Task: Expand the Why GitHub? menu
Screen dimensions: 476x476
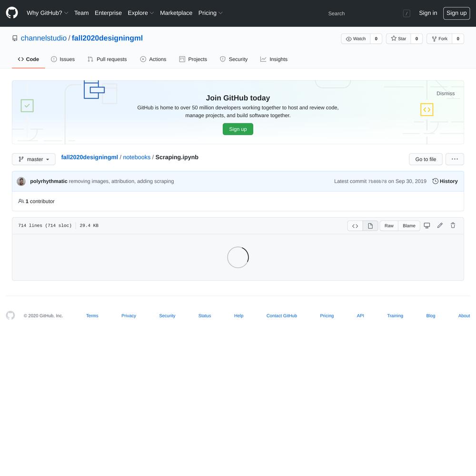Action: pyautogui.click(x=47, y=13)
